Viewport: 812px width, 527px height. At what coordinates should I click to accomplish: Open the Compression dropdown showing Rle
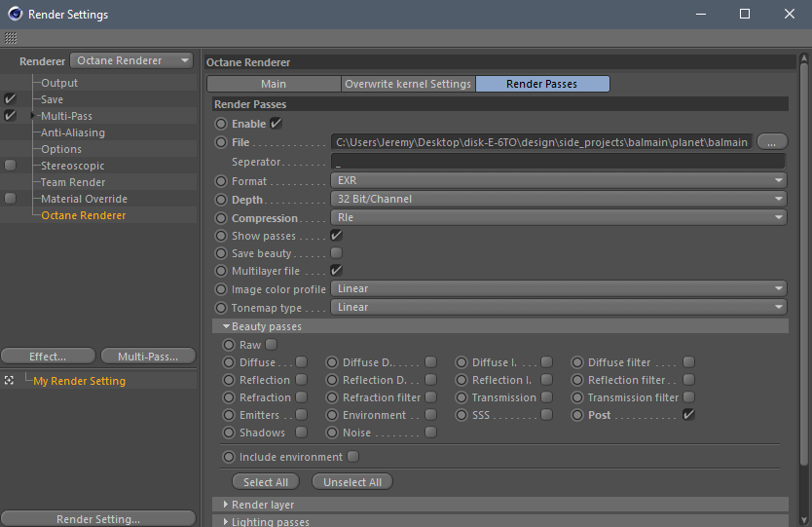(559, 217)
